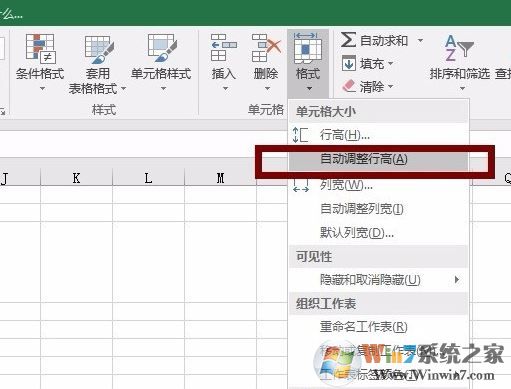This screenshot has width=511, height=389.
Task: Open the 隐藏和取消隐藏 submenu arrow
Action: 457,279
